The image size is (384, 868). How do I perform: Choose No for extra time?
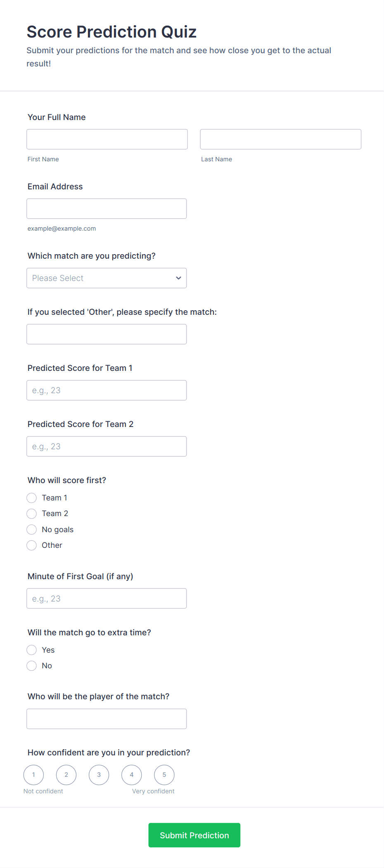pos(32,666)
